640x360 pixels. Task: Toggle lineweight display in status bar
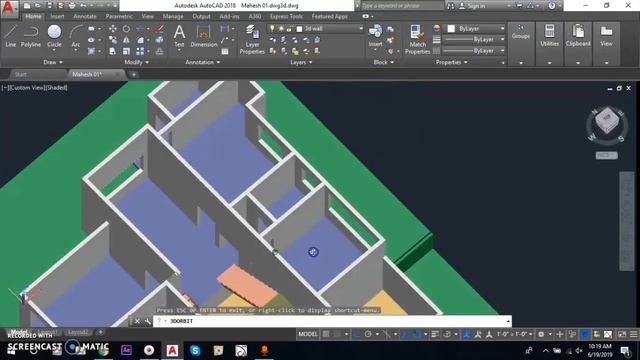[x=435, y=334]
